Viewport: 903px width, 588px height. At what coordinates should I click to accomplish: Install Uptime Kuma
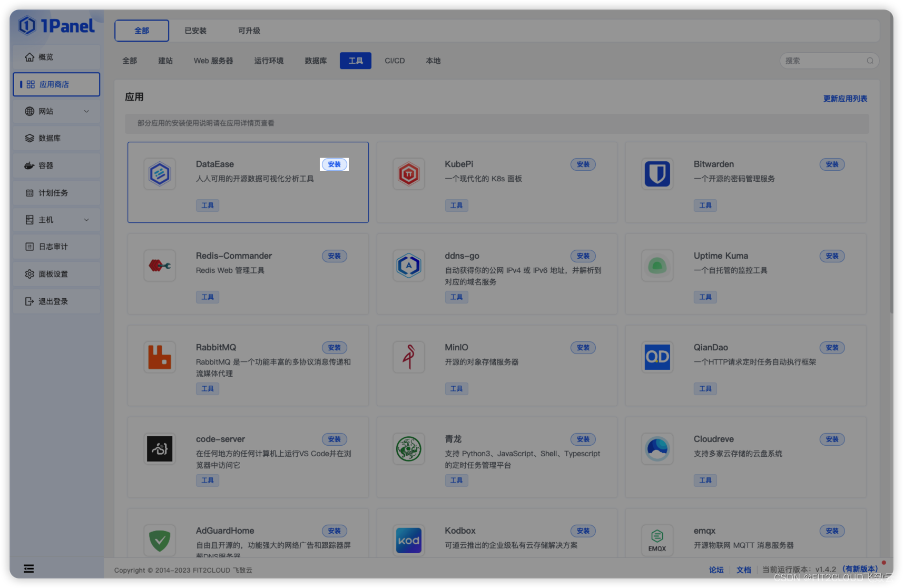tap(832, 256)
